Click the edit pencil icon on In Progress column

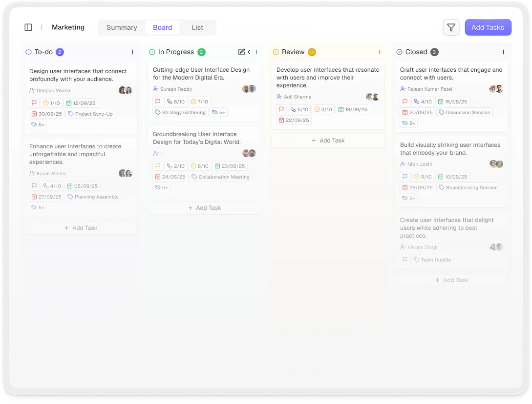(241, 51)
